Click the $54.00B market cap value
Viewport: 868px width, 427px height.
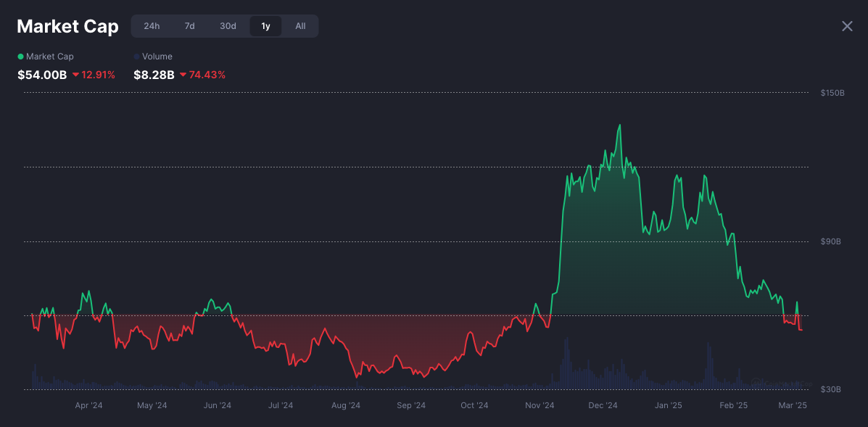[42, 75]
